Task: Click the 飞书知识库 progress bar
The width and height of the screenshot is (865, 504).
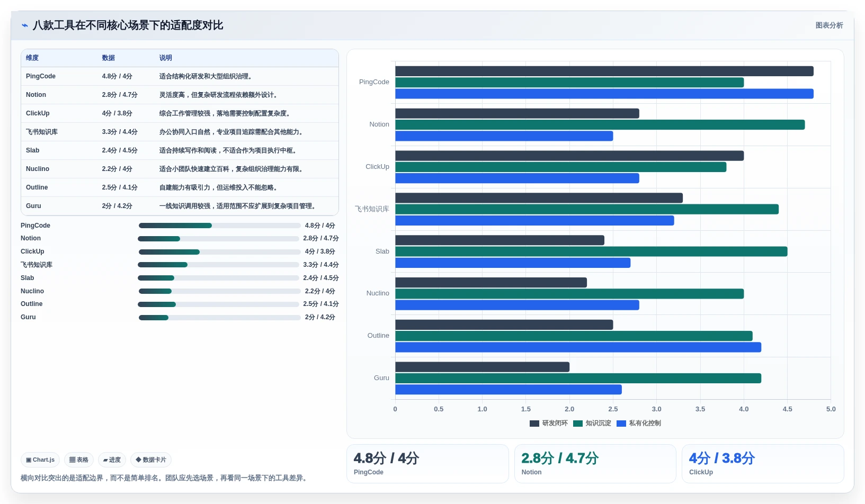Action: [x=218, y=265]
